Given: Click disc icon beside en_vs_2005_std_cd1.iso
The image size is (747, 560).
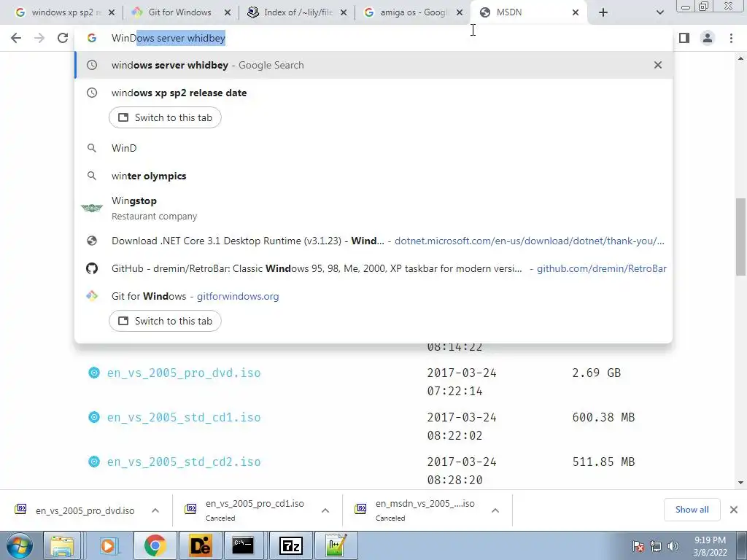Looking at the screenshot, I should [94, 417].
